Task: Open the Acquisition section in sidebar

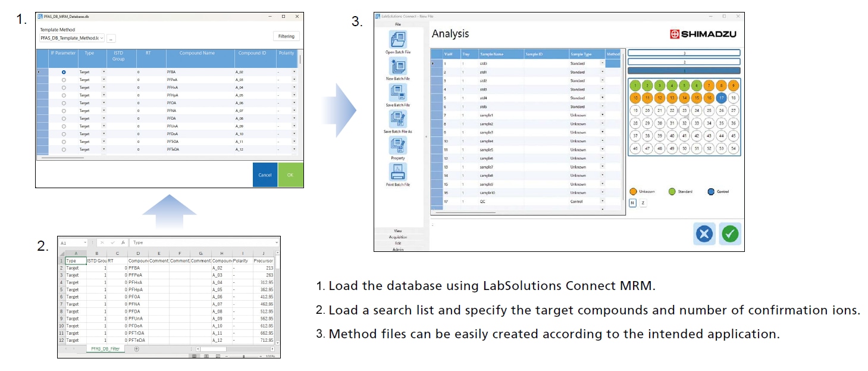Action: [398, 237]
